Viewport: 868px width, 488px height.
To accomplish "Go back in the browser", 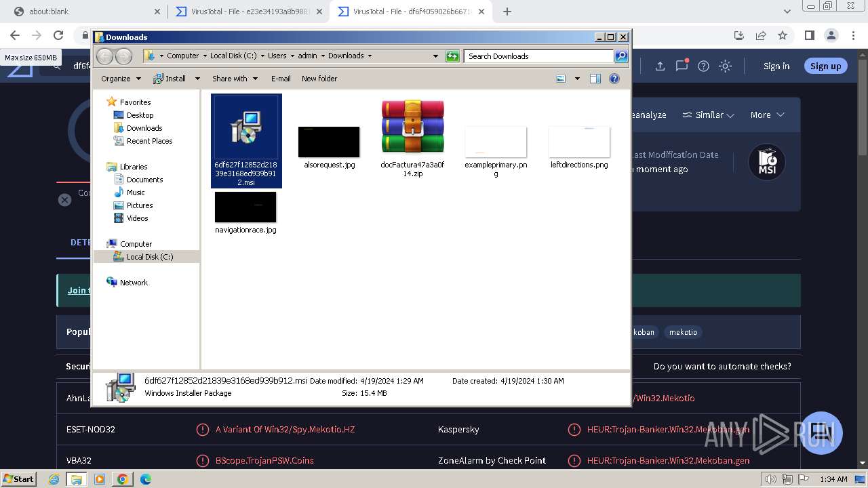I will tap(15, 35).
